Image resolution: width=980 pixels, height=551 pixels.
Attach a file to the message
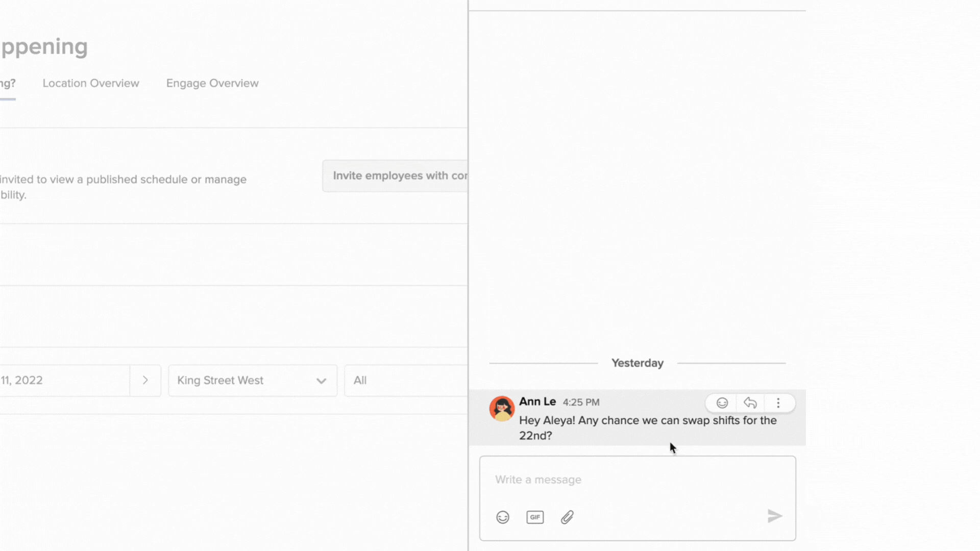pos(567,517)
